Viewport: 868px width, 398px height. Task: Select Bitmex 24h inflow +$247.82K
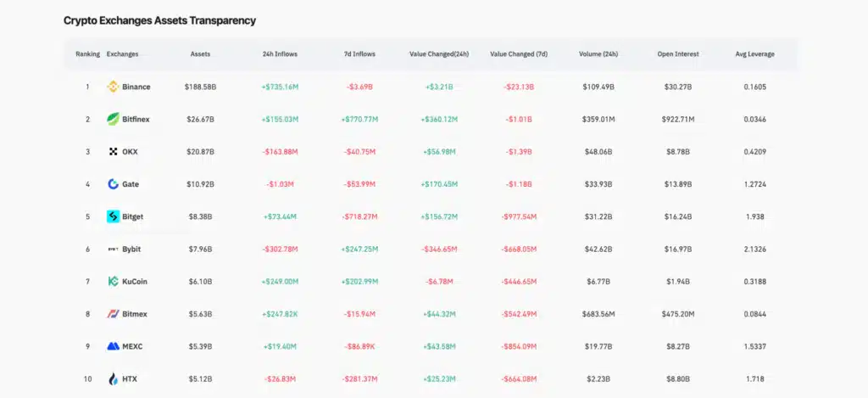[x=280, y=314]
